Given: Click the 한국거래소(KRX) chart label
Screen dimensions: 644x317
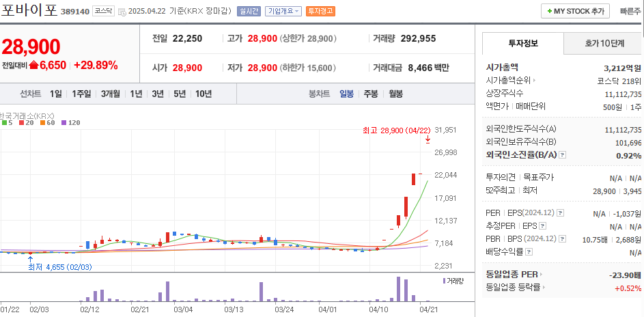Looking at the screenshot, I should [x=27, y=115].
